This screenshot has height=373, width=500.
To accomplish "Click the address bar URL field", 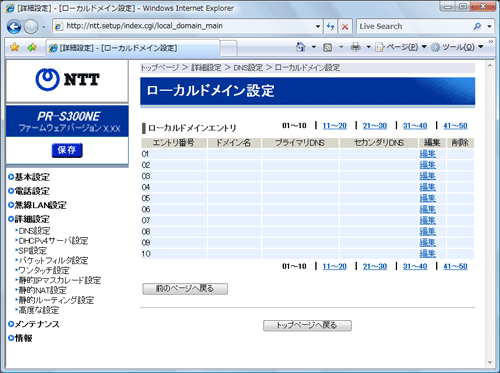I will point(183,26).
